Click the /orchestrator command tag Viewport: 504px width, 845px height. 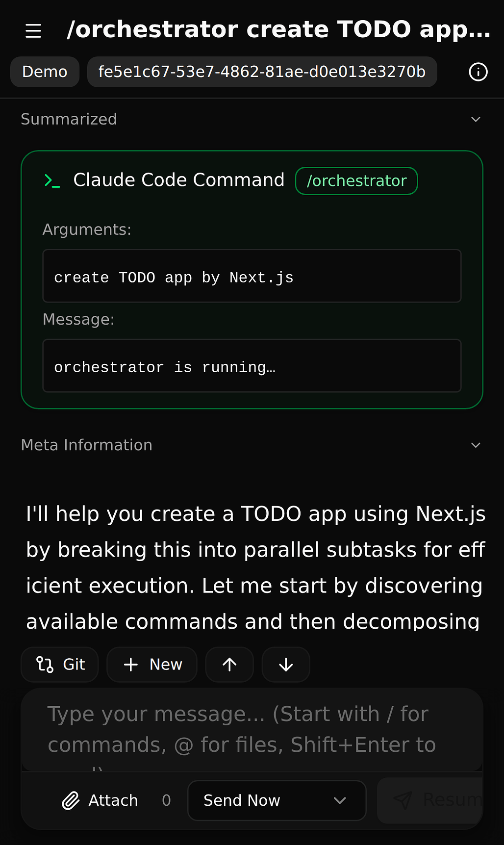[356, 181]
